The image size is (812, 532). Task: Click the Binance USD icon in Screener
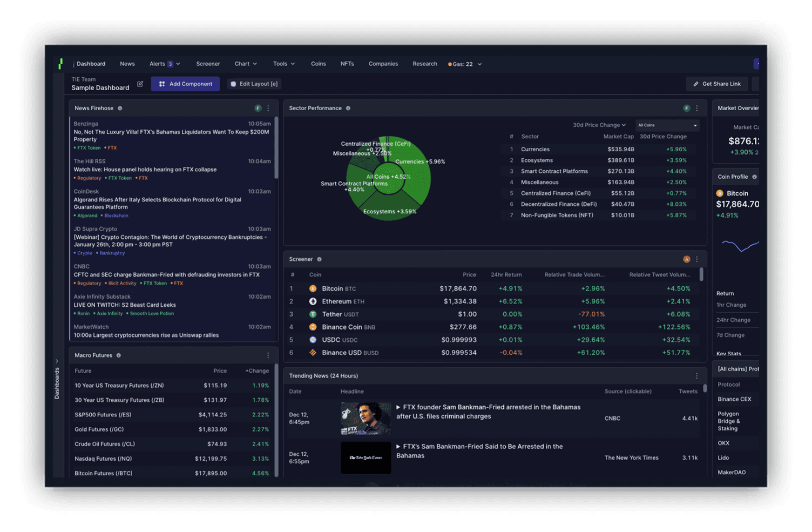coord(313,353)
